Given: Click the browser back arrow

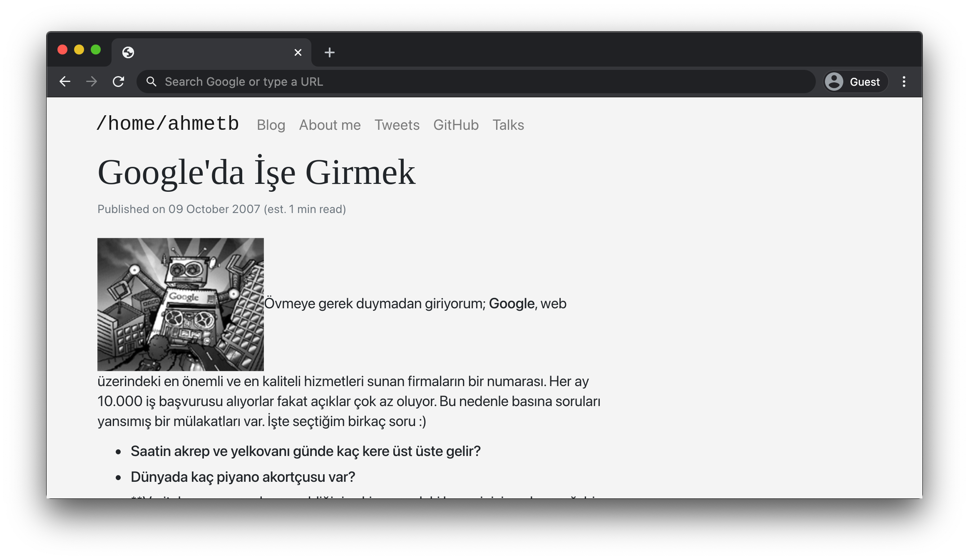Looking at the screenshot, I should click(x=65, y=82).
